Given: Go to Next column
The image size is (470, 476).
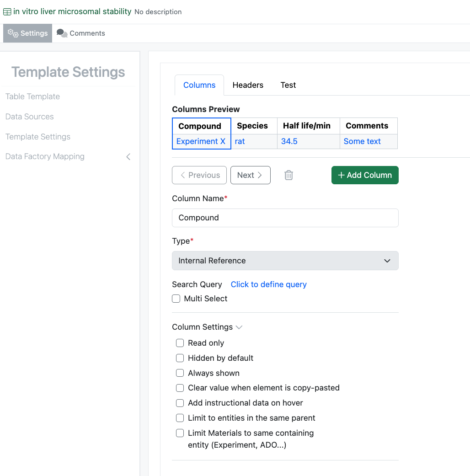Looking at the screenshot, I should [250, 175].
